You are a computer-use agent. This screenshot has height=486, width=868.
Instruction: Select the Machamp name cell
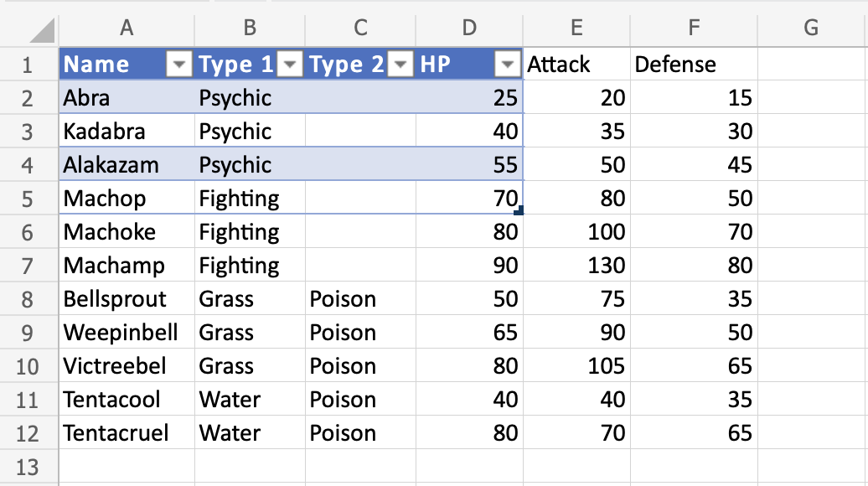point(127,266)
